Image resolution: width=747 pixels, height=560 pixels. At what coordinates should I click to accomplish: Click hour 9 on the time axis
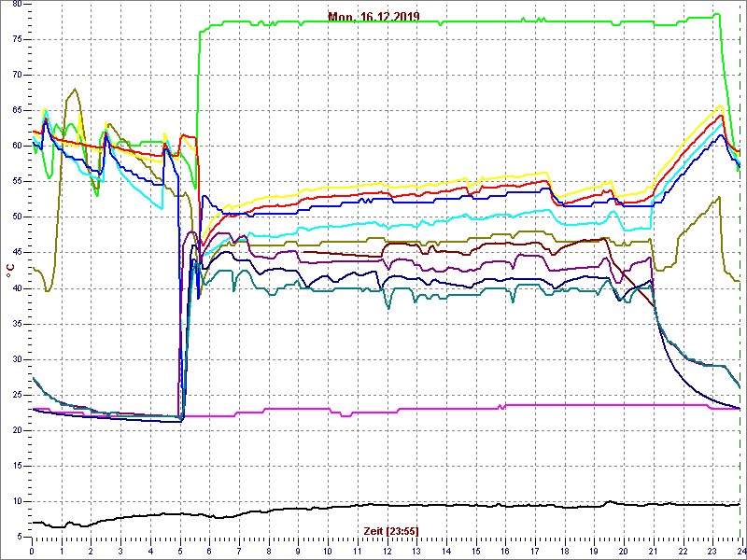pyautogui.click(x=298, y=551)
